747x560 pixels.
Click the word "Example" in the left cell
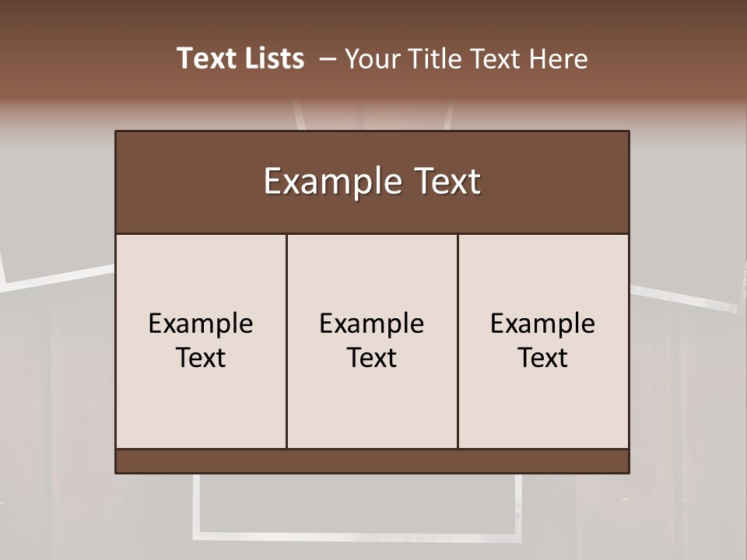[x=201, y=324]
